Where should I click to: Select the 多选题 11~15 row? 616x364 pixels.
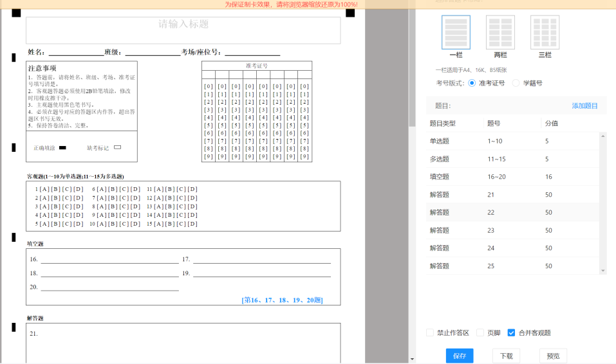[512, 159]
